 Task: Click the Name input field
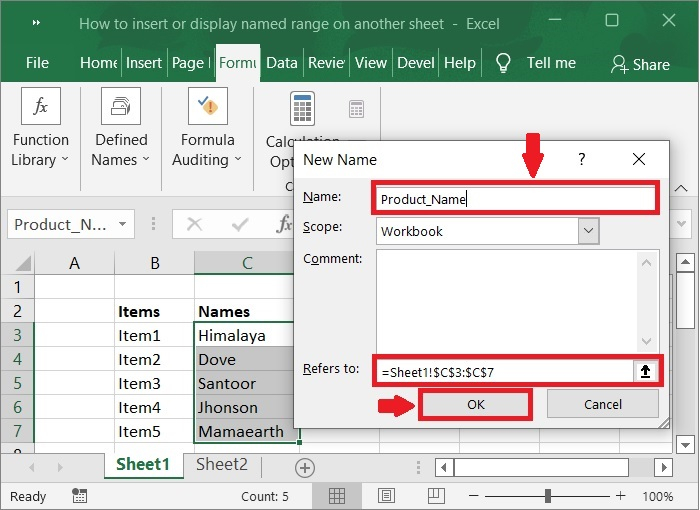click(515, 199)
